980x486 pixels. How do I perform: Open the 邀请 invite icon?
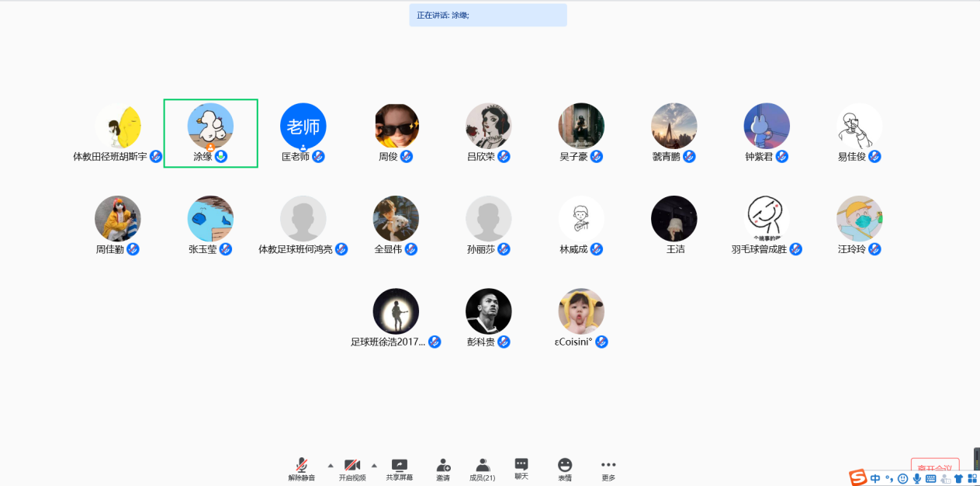(x=443, y=468)
